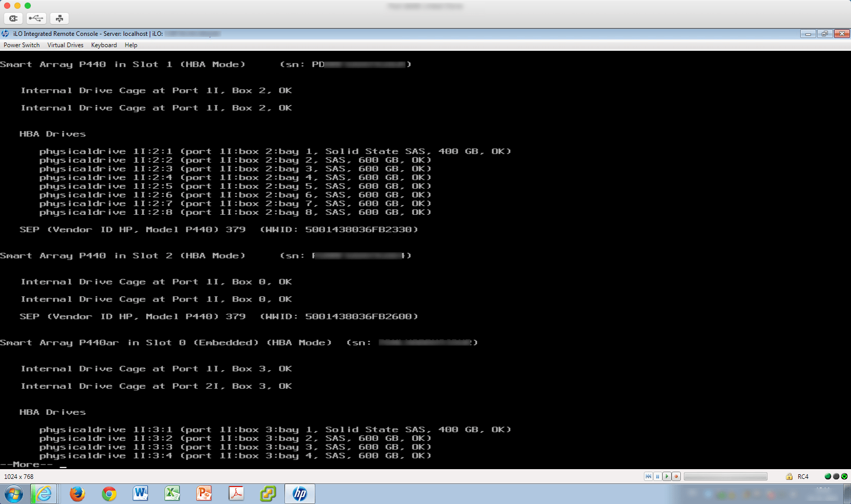Open the Keyboard menu
Viewport: 851px width, 504px height.
pos(104,45)
